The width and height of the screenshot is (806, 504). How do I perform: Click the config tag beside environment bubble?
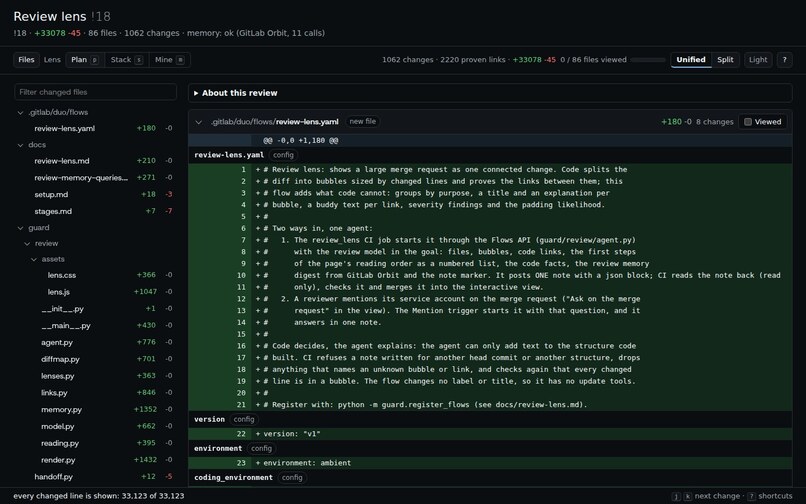[261, 448]
